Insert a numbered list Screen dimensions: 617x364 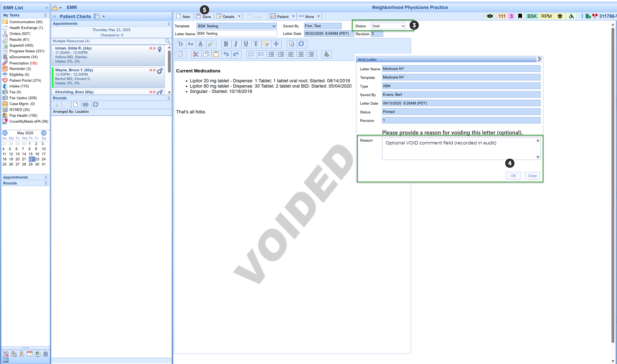251,54
